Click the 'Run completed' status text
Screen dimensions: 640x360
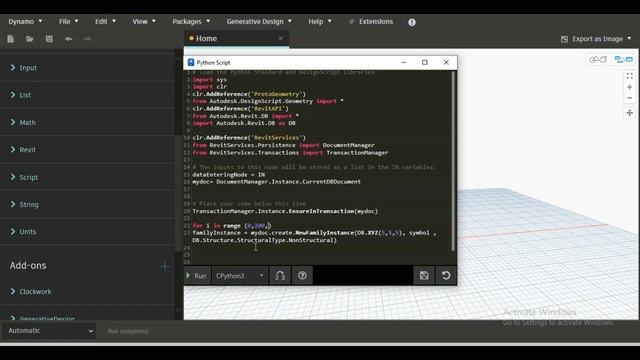tap(128, 331)
